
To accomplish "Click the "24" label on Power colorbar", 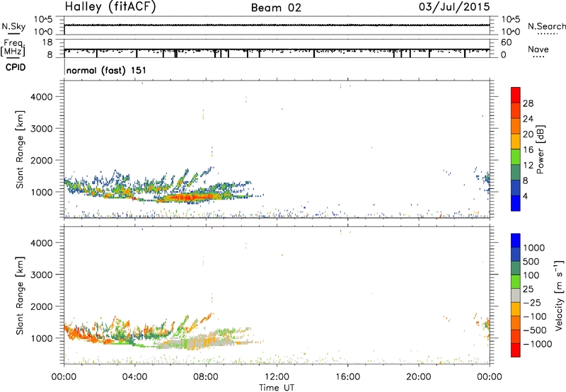I will point(528,119).
